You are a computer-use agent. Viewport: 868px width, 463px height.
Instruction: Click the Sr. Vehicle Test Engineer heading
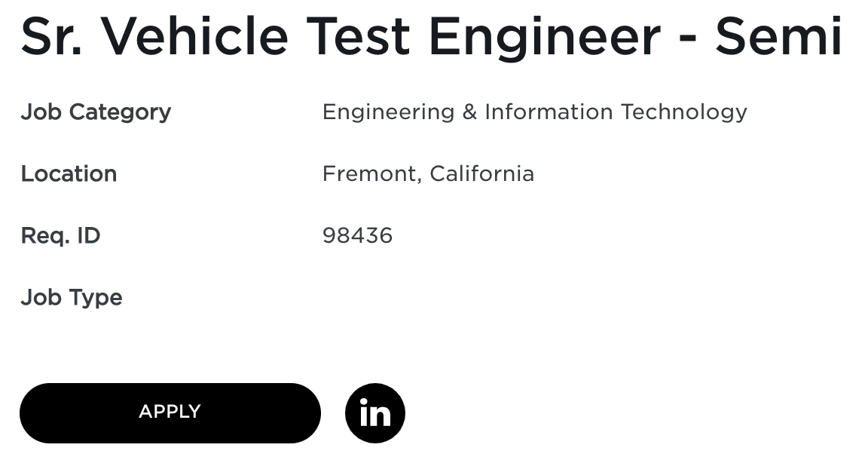[431, 36]
